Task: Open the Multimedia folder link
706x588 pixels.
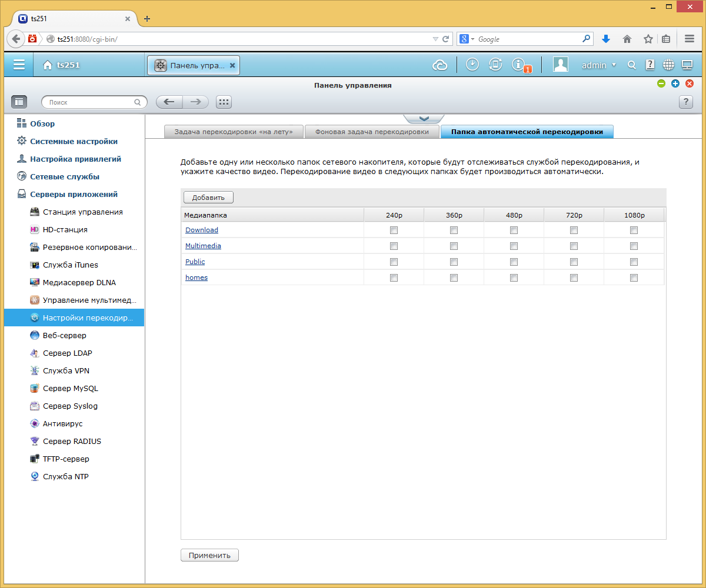Action: (x=203, y=246)
